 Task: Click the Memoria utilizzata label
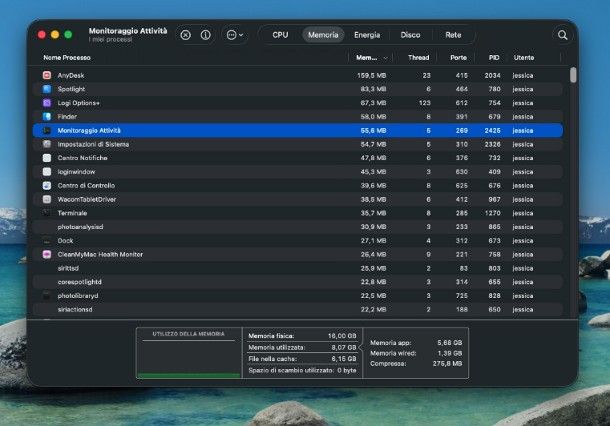tap(277, 347)
